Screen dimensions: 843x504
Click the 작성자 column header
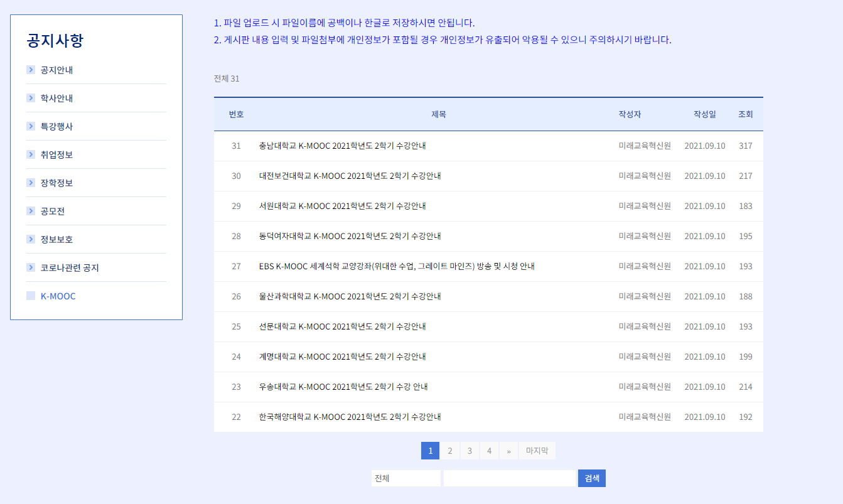point(630,114)
